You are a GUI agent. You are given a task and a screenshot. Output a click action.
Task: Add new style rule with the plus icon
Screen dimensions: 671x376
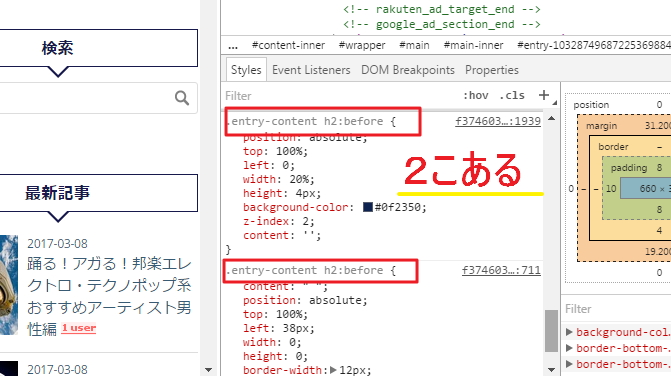(x=543, y=95)
